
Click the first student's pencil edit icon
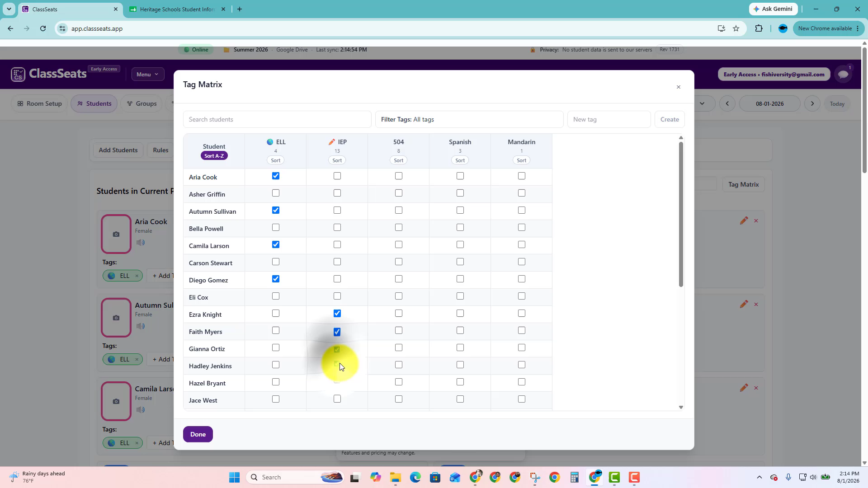coord(744,221)
